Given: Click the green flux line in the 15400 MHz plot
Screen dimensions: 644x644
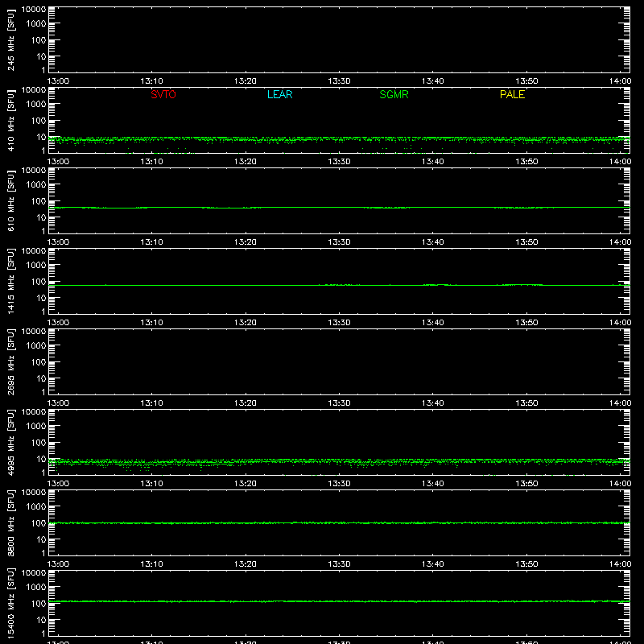Looking at the screenshot, I should pyautogui.click(x=339, y=601).
